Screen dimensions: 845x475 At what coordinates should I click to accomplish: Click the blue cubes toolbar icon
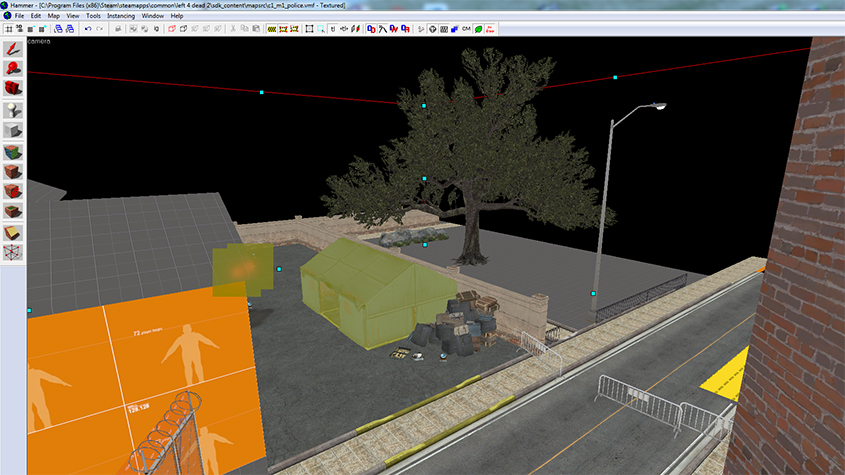[x=455, y=29]
